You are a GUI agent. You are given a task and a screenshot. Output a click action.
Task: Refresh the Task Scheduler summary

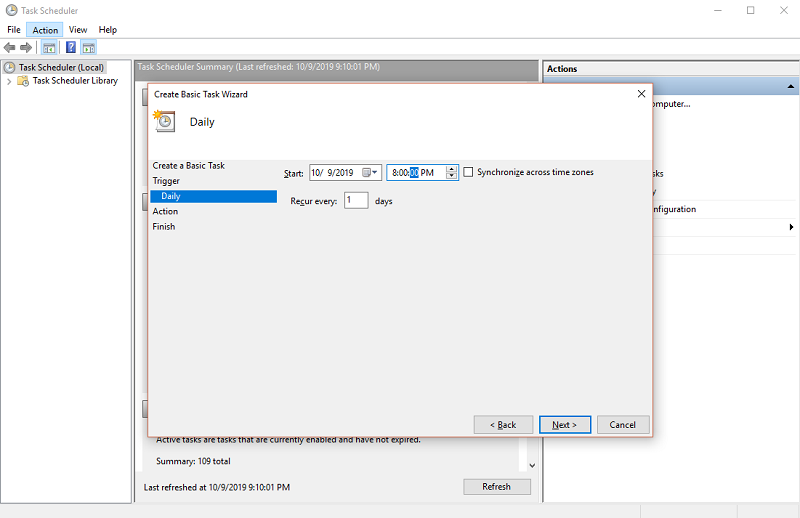[x=497, y=487]
